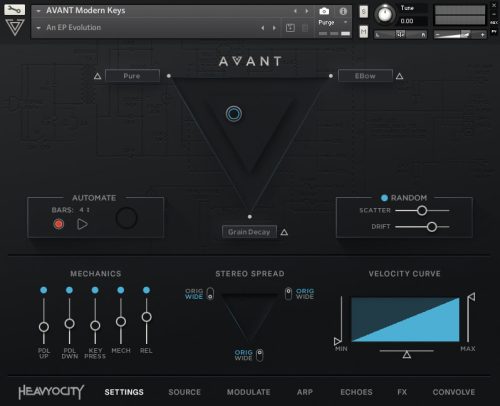Click the Heavyocity logo
The width and height of the screenshot is (500, 406).
(x=51, y=392)
